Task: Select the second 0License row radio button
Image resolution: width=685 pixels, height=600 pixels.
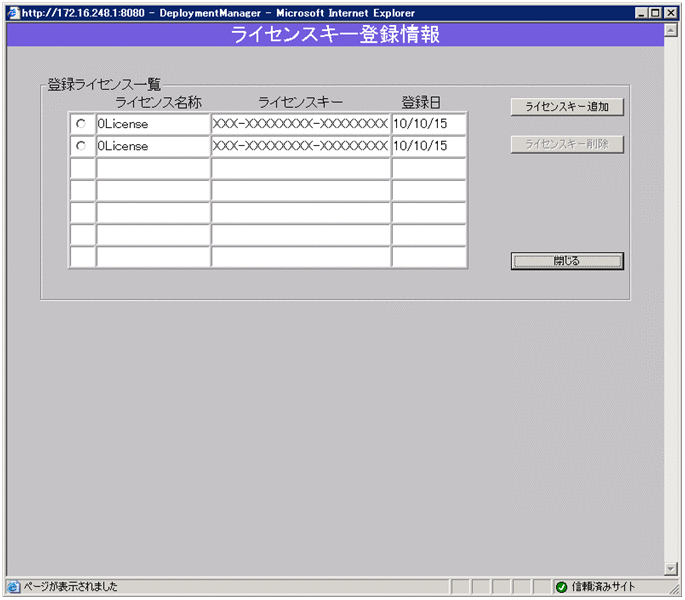Action: tap(81, 146)
